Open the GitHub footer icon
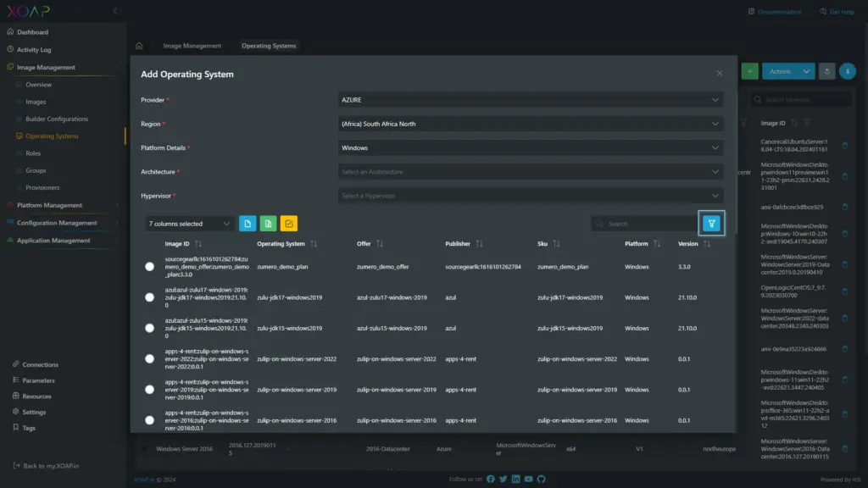The height and width of the screenshot is (488, 868). 542,480
